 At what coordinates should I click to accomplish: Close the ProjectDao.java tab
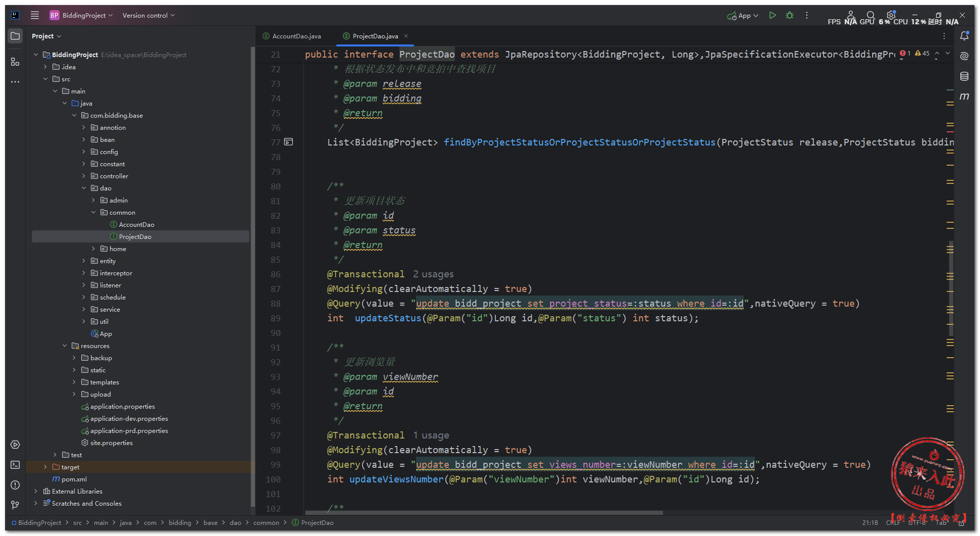[406, 36]
